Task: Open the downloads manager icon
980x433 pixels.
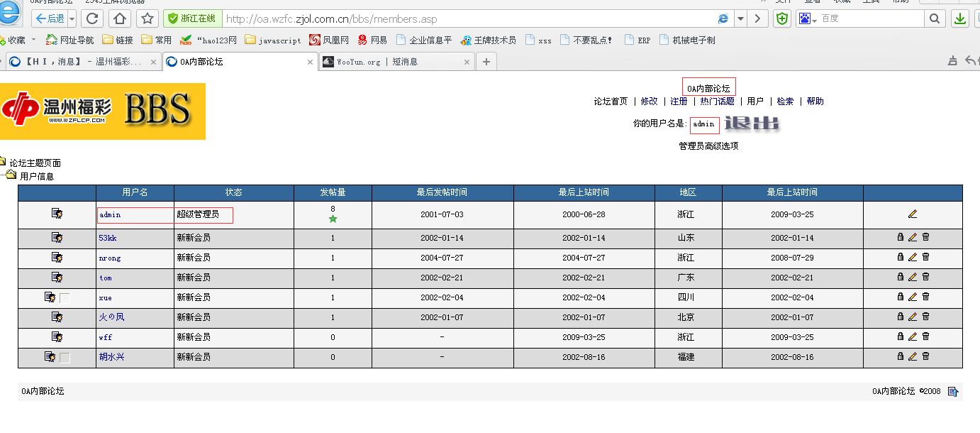Action: pyautogui.click(x=960, y=18)
